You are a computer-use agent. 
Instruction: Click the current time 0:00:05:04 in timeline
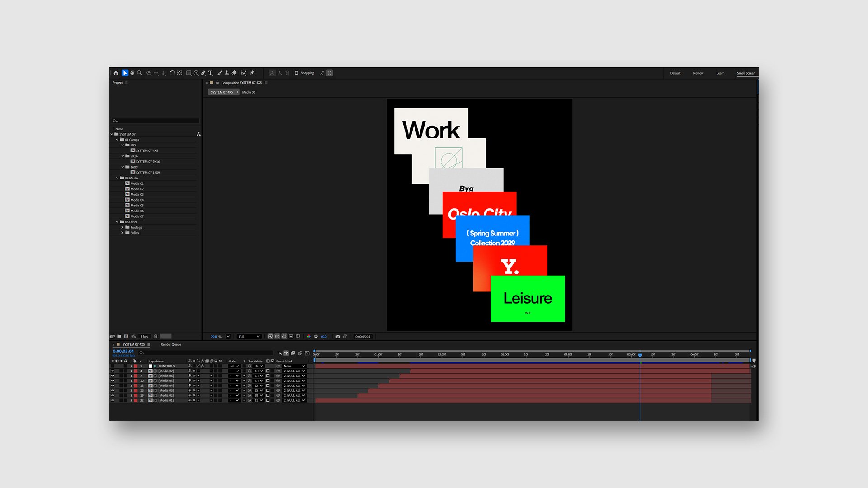[x=123, y=351]
